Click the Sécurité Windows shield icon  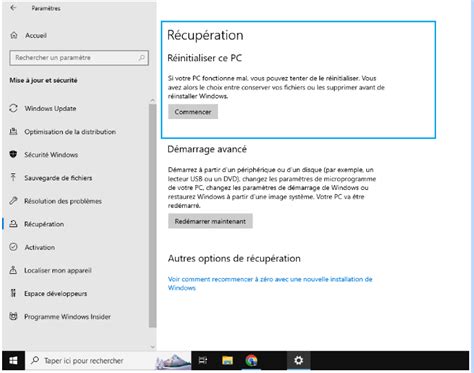point(13,154)
